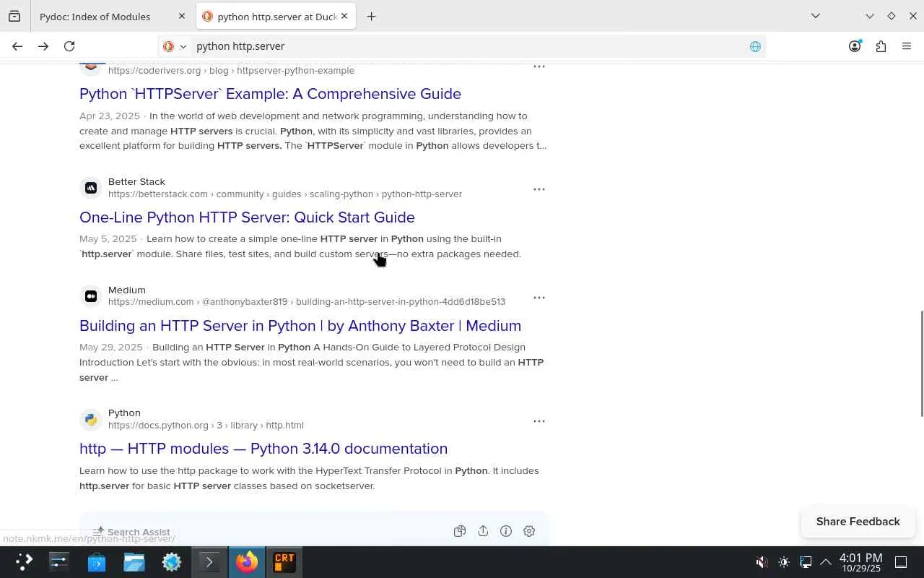This screenshot has height=578, width=924.
Task: Open the Search Assist settings gear
Action: (529, 531)
